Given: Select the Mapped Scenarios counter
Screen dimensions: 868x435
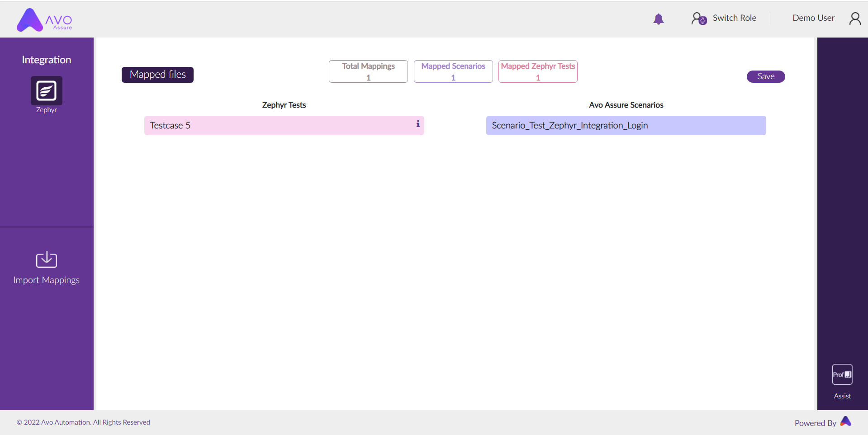Looking at the screenshot, I should (453, 71).
